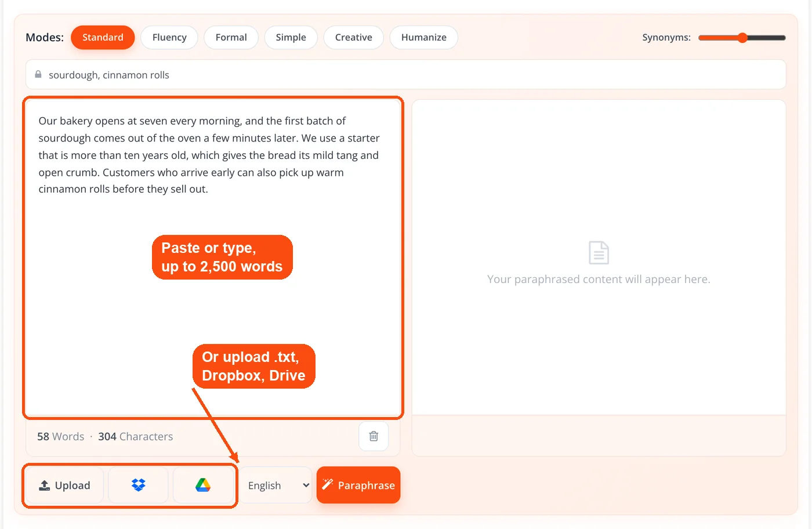The image size is (812, 529).
Task: Import text from Dropbox
Action: coord(138,485)
